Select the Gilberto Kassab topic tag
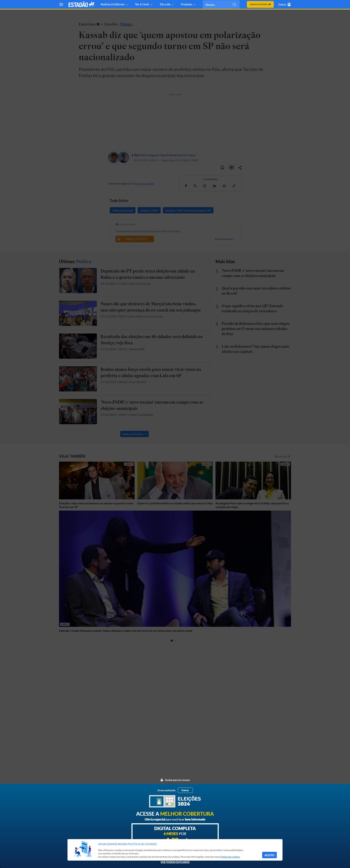350x868 pixels. click(122, 211)
